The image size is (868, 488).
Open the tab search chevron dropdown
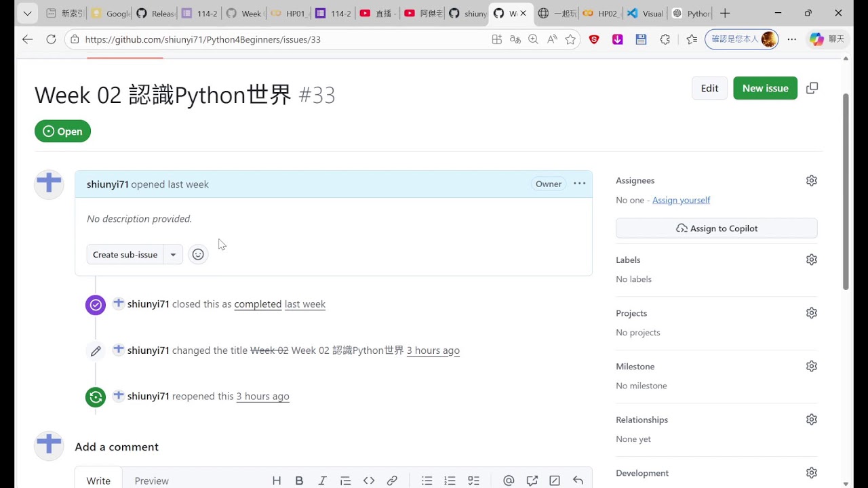tap(27, 13)
